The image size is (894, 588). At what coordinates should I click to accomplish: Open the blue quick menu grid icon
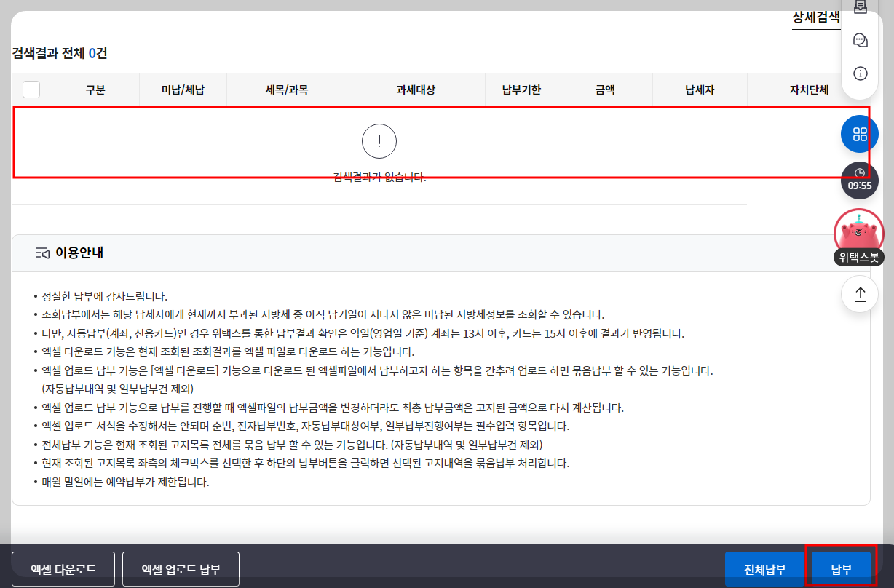860,134
